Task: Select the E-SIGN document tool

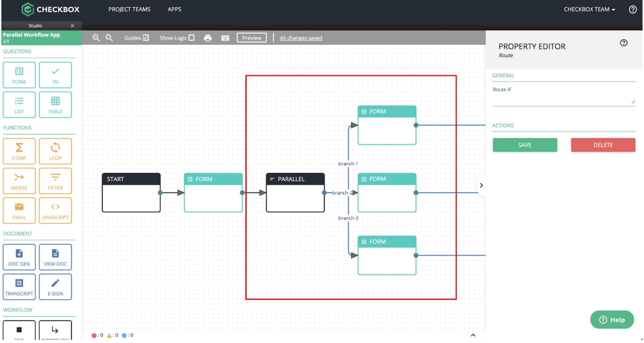Action: [x=55, y=287]
